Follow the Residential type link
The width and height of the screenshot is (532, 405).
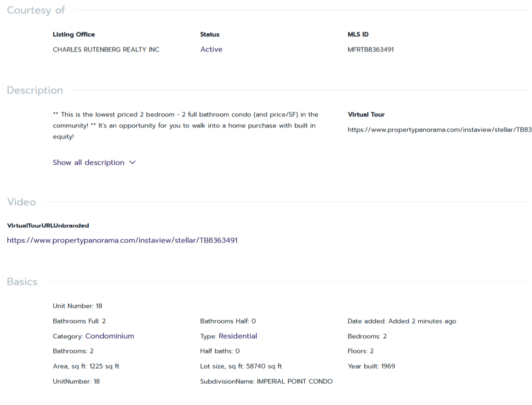(238, 336)
